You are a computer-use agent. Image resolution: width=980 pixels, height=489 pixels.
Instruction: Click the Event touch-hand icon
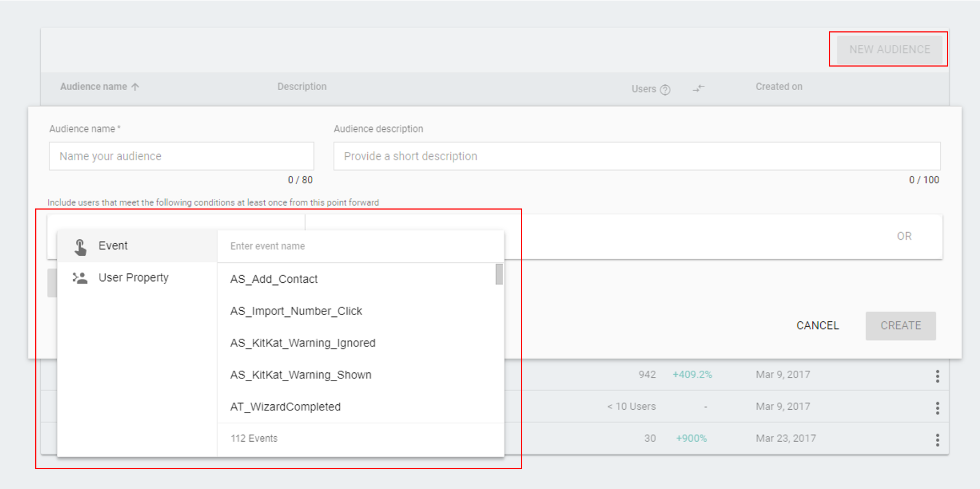click(x=80, y=247)
